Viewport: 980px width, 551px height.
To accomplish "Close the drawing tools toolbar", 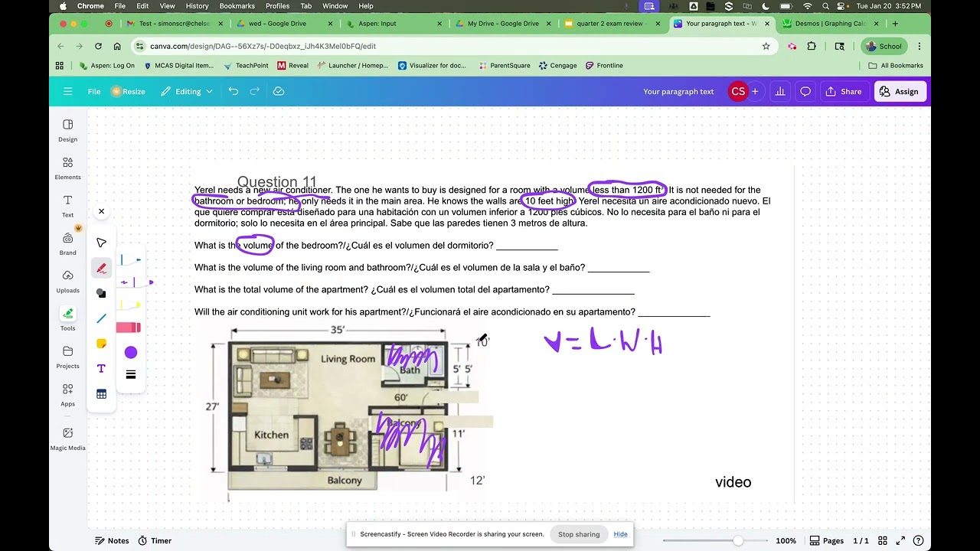I will coord(101,211).
